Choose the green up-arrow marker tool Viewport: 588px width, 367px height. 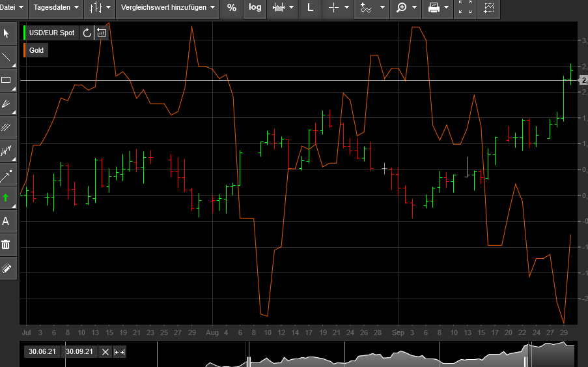(x=7, y=198)
